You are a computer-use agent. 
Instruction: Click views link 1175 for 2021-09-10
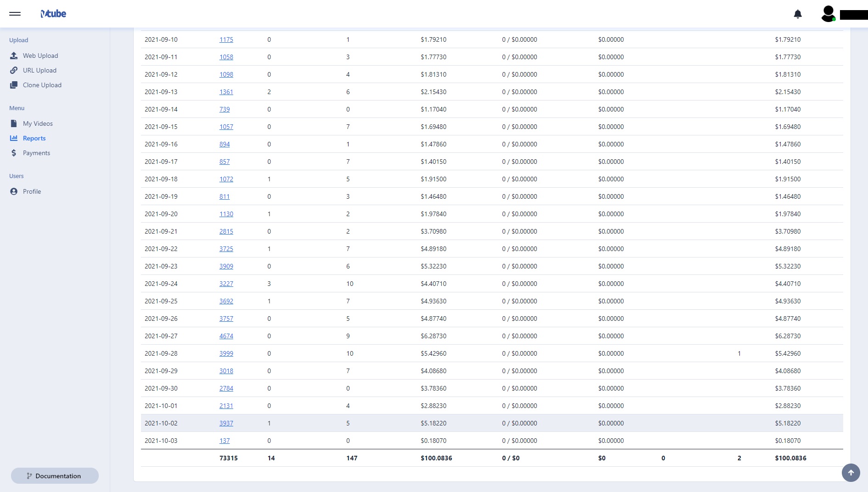point(226,39)
